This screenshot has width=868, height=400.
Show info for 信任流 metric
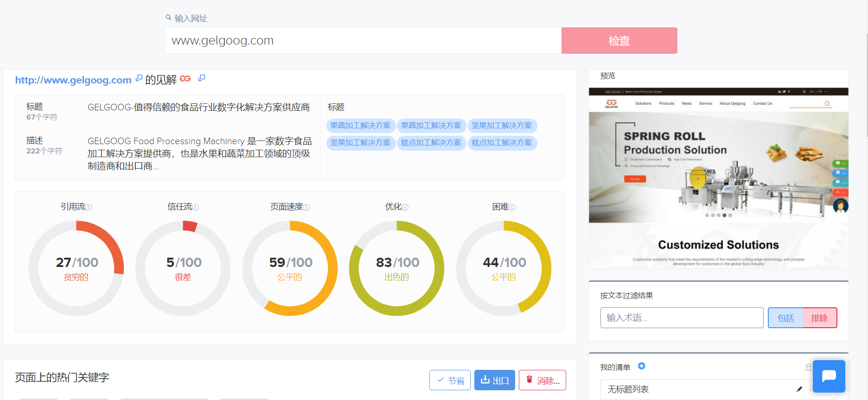tap(196, 208)
